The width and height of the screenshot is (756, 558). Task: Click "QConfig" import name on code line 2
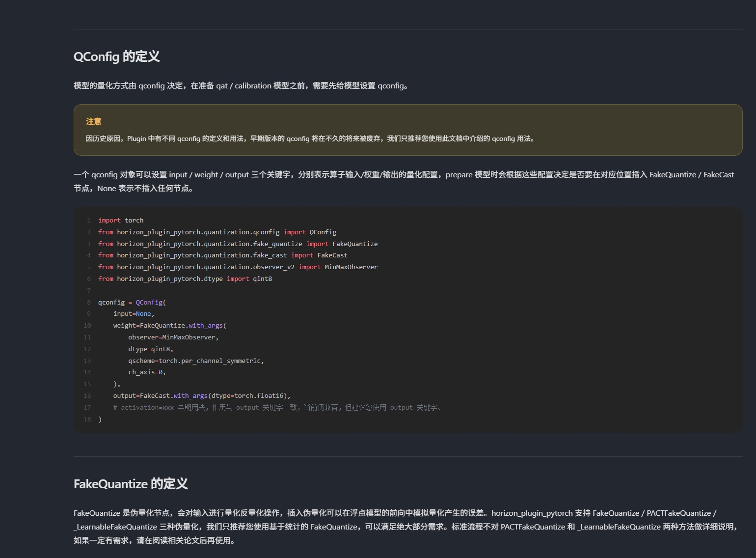[x=323, y=232]
